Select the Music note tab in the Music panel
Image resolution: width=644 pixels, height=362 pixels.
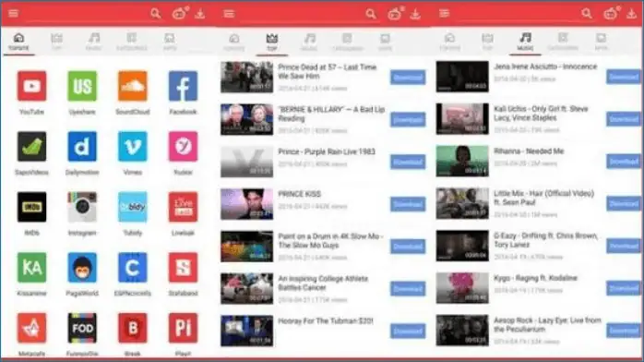[525, 42]
